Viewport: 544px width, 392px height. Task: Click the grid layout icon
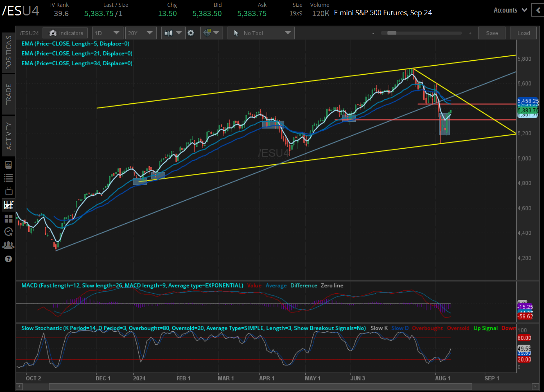pyautogui.click(x=9, y=218)
